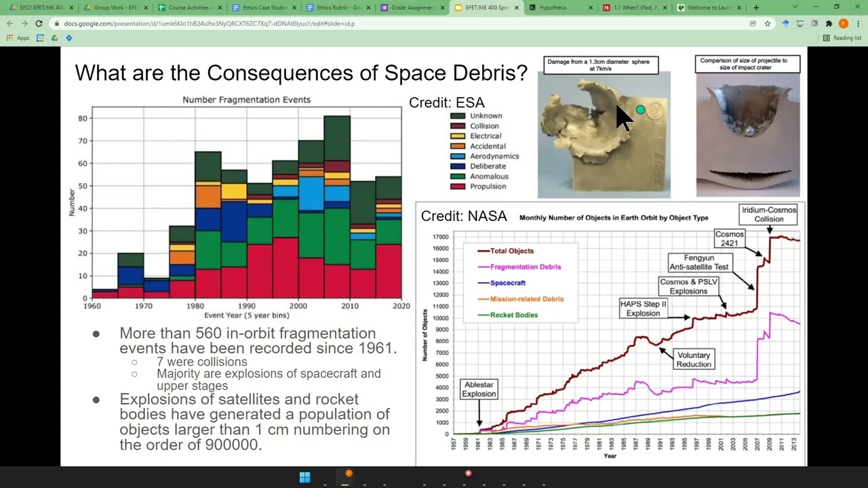Click the 'Propulsion' legend color swatch
The width and height of the screenshot is (868, 488).
pos(458,186)
